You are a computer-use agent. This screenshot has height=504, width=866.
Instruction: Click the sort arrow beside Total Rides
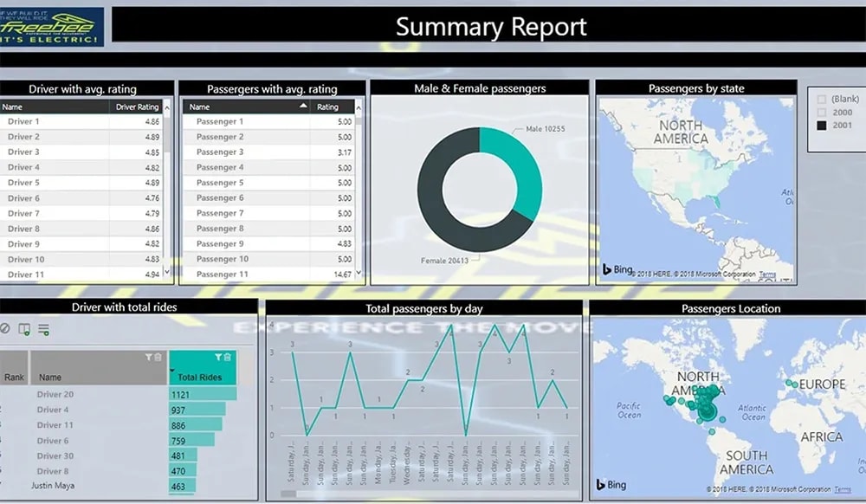[172, 371]
